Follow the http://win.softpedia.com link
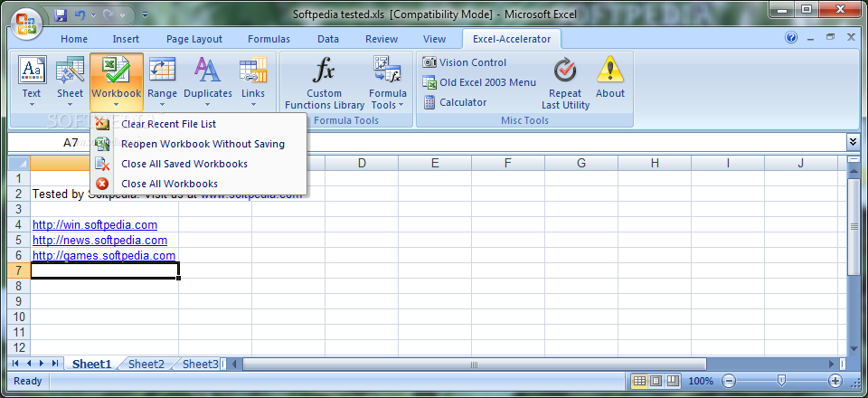This screenshot has height=398, width=868. click(x=95, y=224)
